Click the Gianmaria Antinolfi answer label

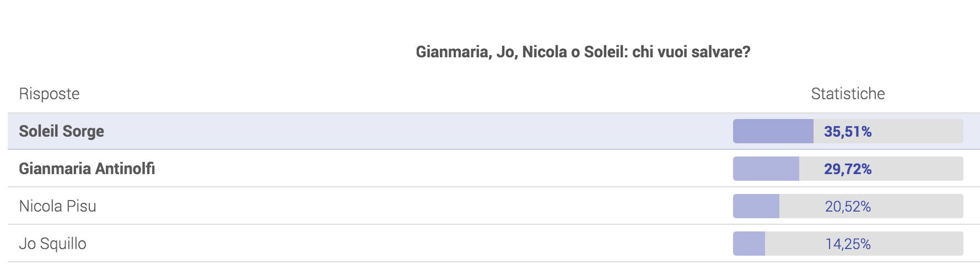(87, 169)
